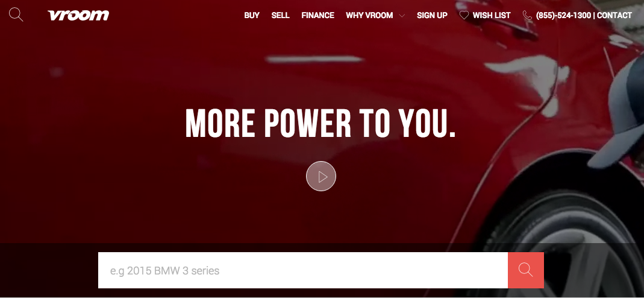
Task: View the Wish List
Action: [x=492, y=15]
